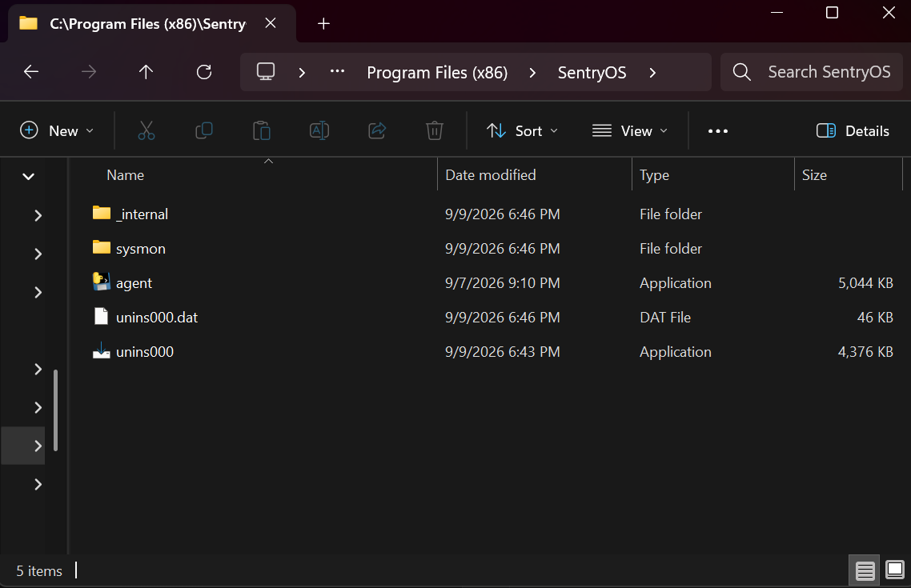Click the unins000 uninstaller application icon
This screenshot has height=588, width=911.
point(101,350)
